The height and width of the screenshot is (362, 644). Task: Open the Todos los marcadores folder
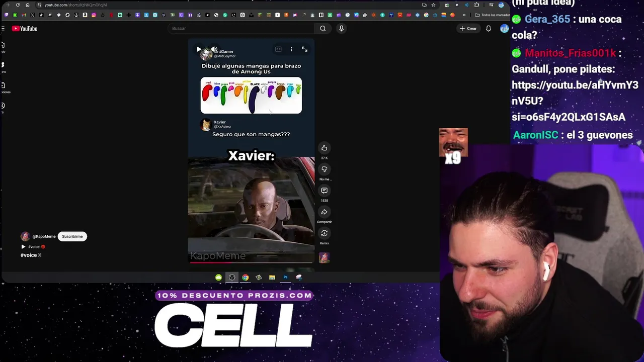click(x=493, y=15)
